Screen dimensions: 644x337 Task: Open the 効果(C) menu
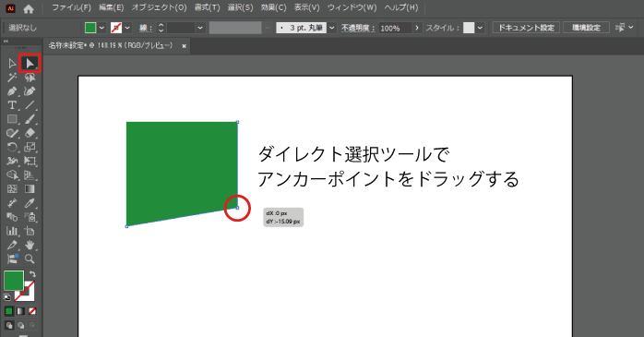coord(273,7)
